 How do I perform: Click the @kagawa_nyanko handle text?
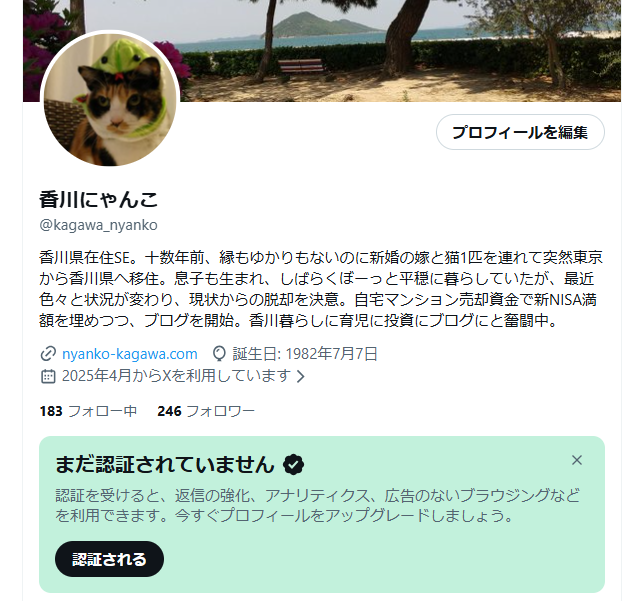pyautogui.click(x=98, y=225)
